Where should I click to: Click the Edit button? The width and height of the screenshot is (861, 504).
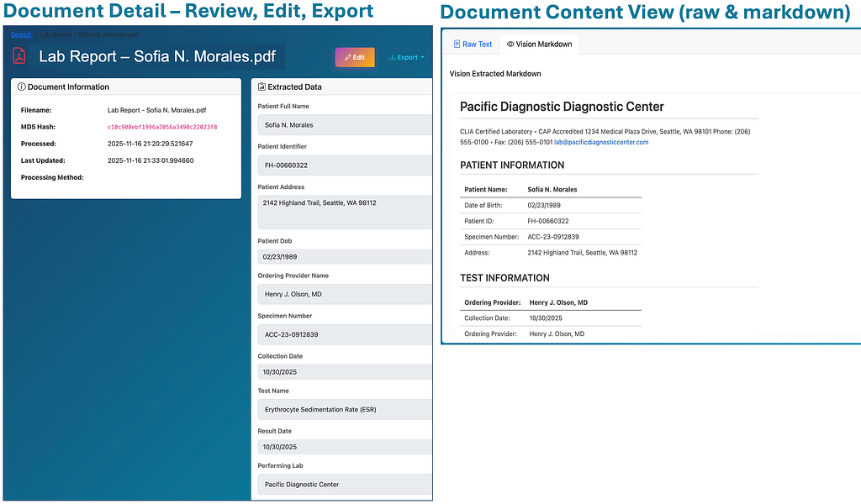pos(355,57)
